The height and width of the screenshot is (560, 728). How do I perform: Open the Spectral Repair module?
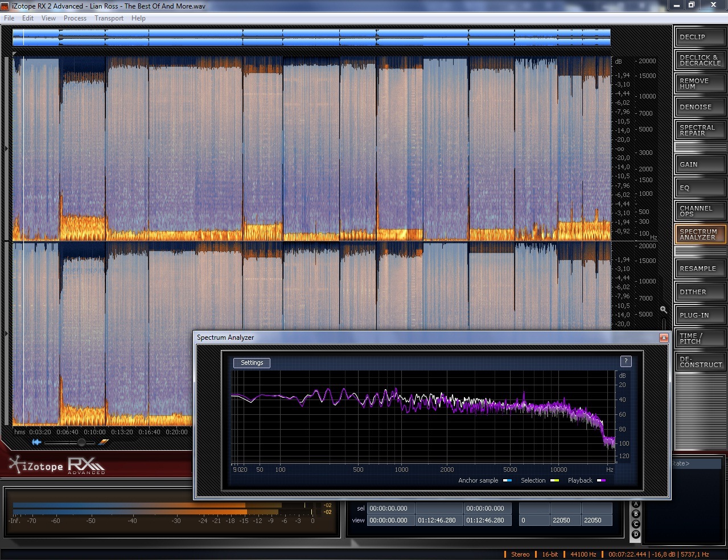tap(700, 130)
